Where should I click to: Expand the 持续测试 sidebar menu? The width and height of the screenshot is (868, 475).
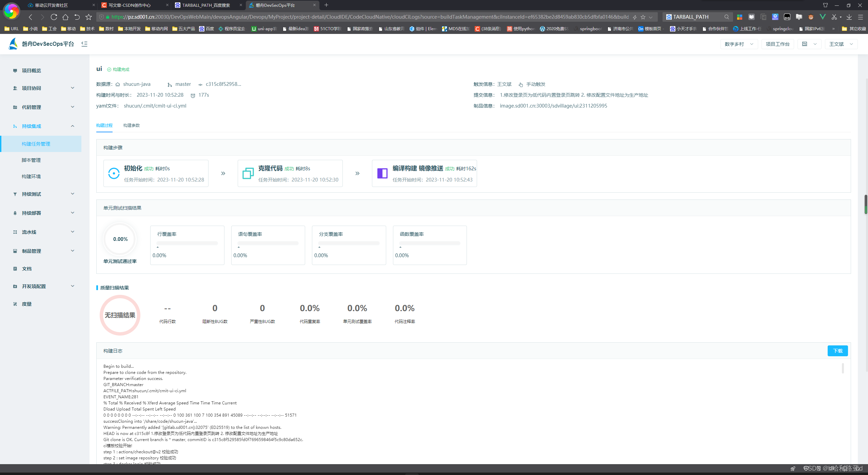[x=73, y=194]
